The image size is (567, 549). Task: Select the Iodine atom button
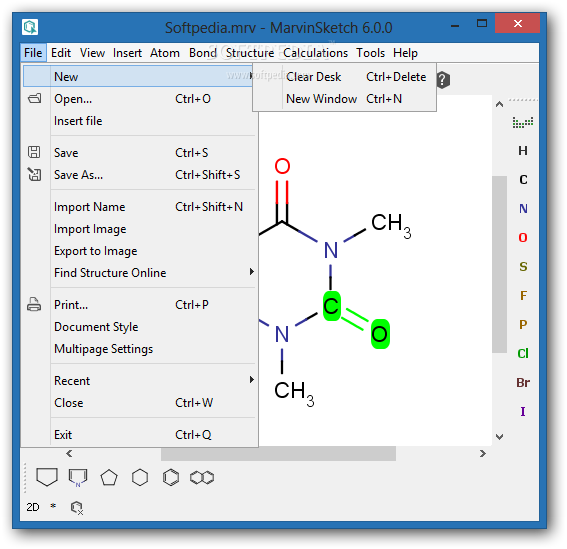pyautogui.click(x=523, y=411)
